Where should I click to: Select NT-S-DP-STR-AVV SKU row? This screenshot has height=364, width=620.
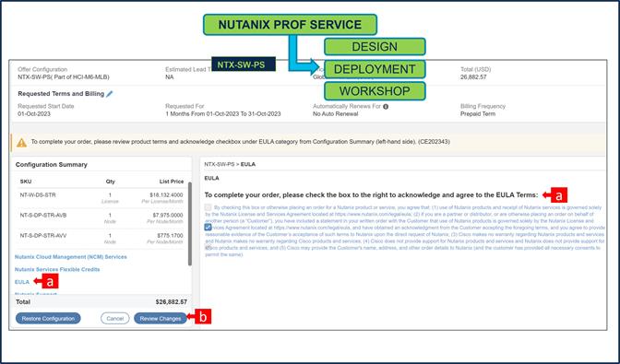pyautogui.click(x=101, y=239)
